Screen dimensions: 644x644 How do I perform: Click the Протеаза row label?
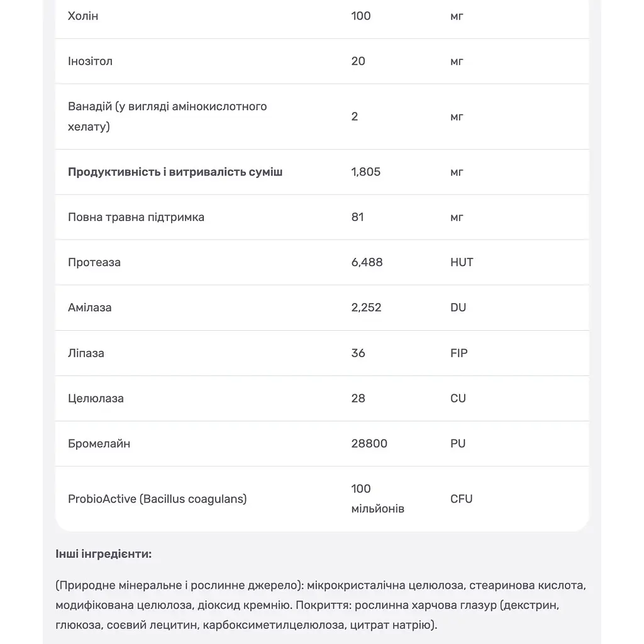coord(94,262)
